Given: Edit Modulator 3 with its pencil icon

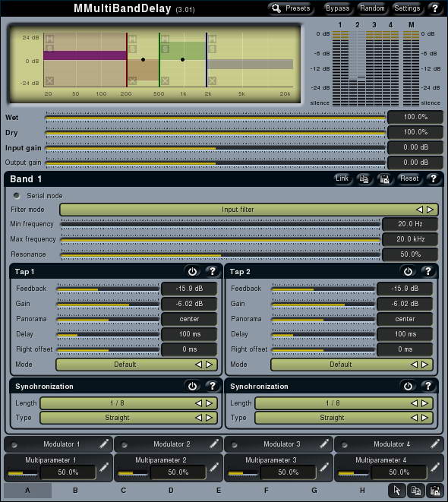Looking at the screenshot, I should tap(323, 444).
